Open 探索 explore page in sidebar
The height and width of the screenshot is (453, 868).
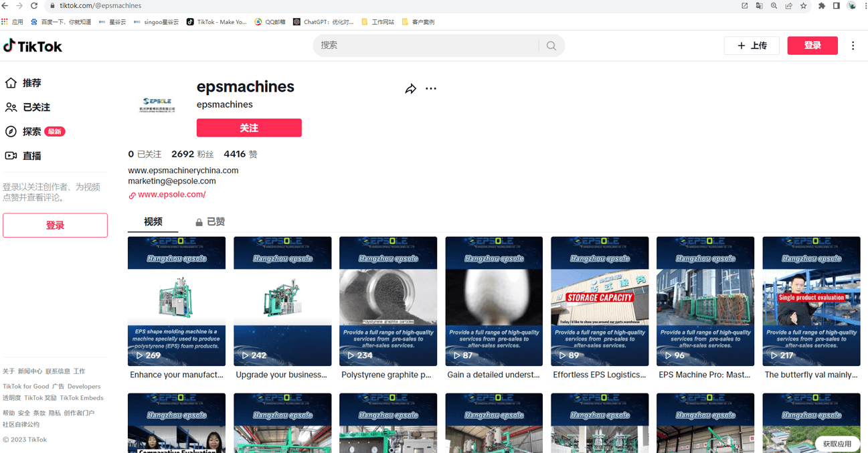pos(32,132)
